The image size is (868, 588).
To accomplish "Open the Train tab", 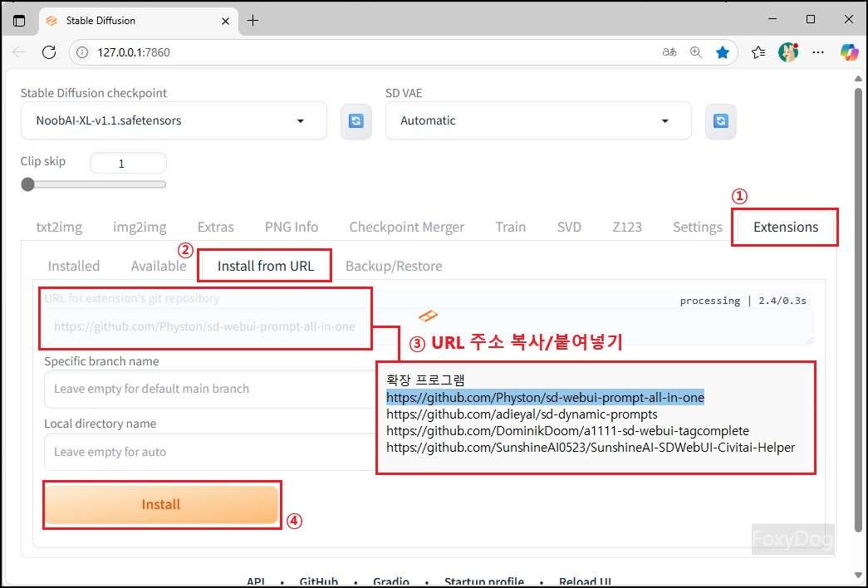I will (x=510, y=227).
